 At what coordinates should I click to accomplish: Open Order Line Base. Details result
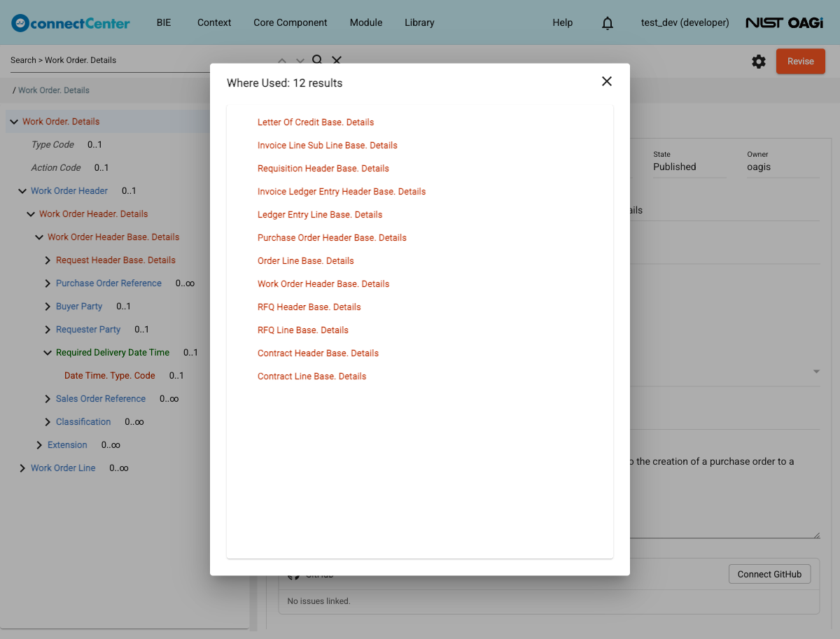point(306,261)
